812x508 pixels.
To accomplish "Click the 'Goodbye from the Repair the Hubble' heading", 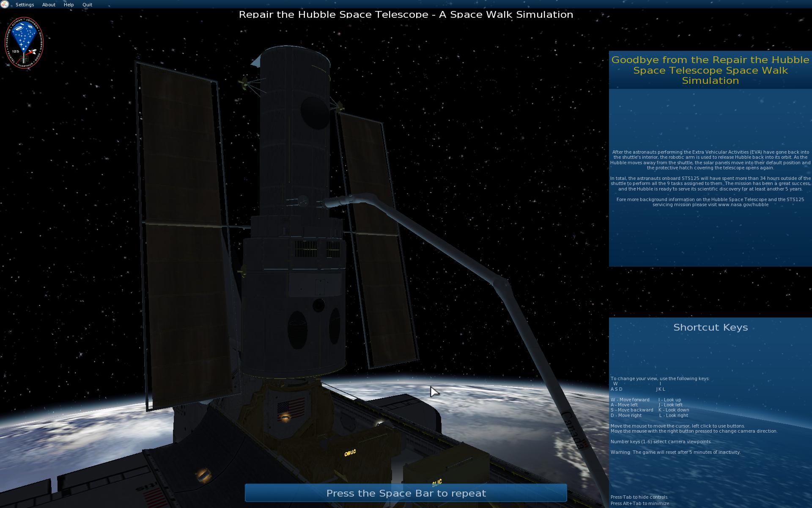I will [x=710, y=60].
